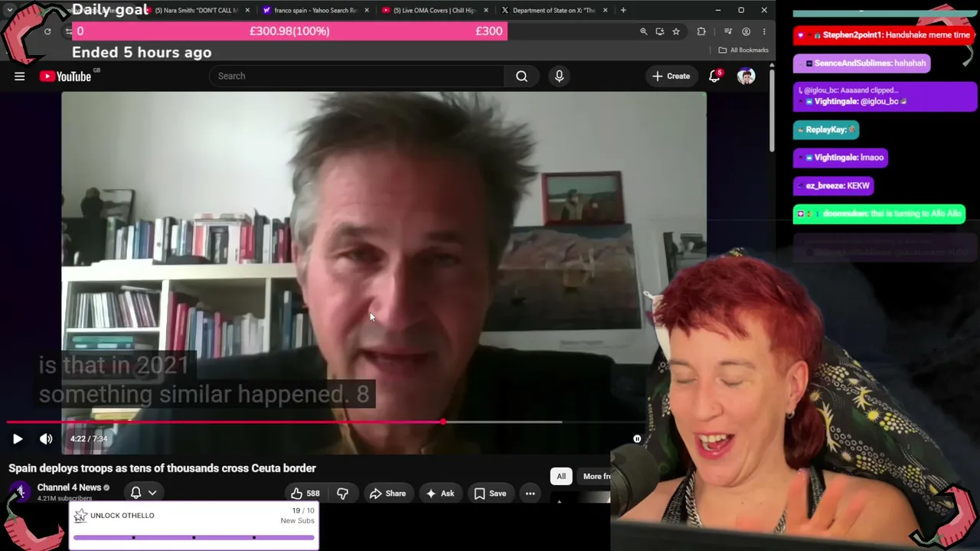Mute the video volume

46,439
